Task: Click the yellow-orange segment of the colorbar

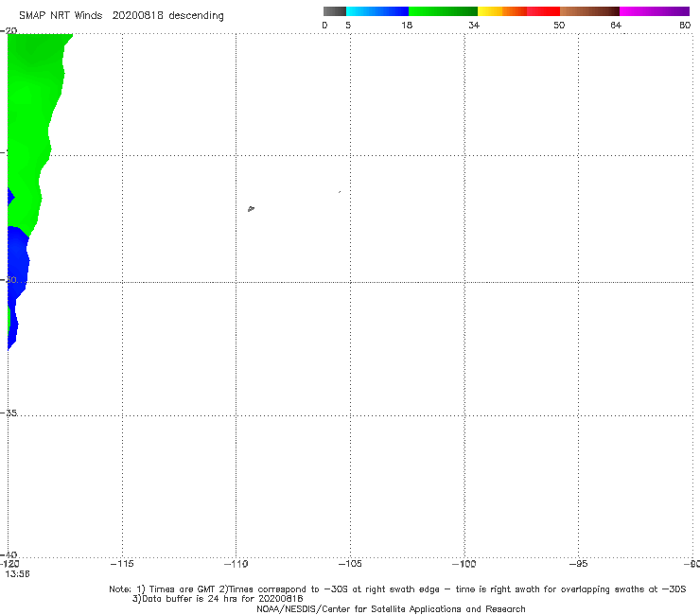Action: coord(502,11)
